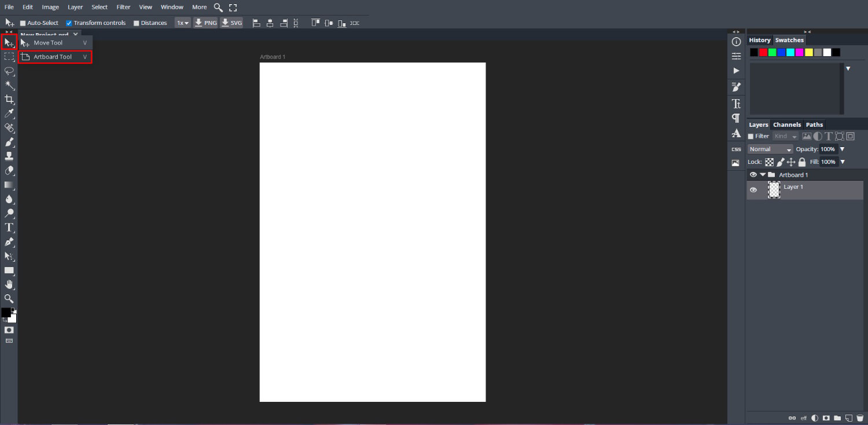Screen dimensions: 868x425
Task: Open the Filter menu
Action: (123, 7)
